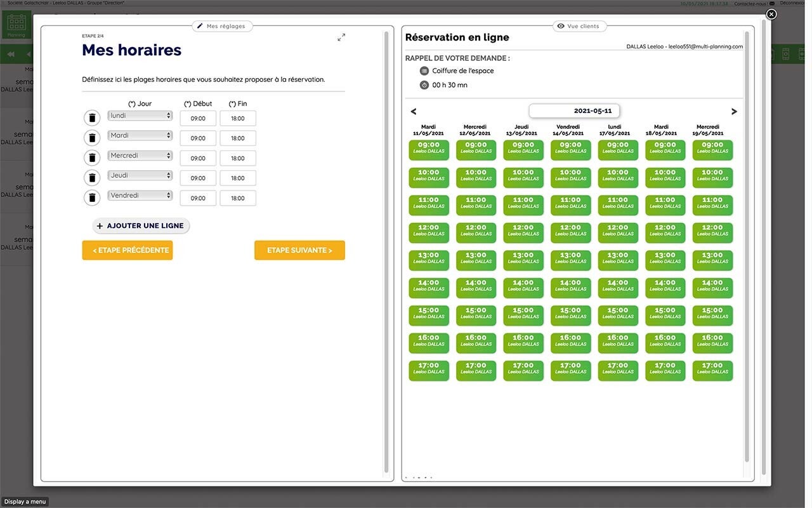
Task: Delete the Jeudi schedule line
Action: pos(92,178)
